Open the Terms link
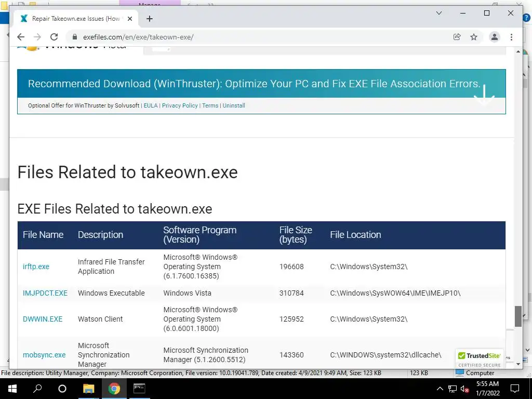This screenshot has width=532, height=399. click(210, 105)
